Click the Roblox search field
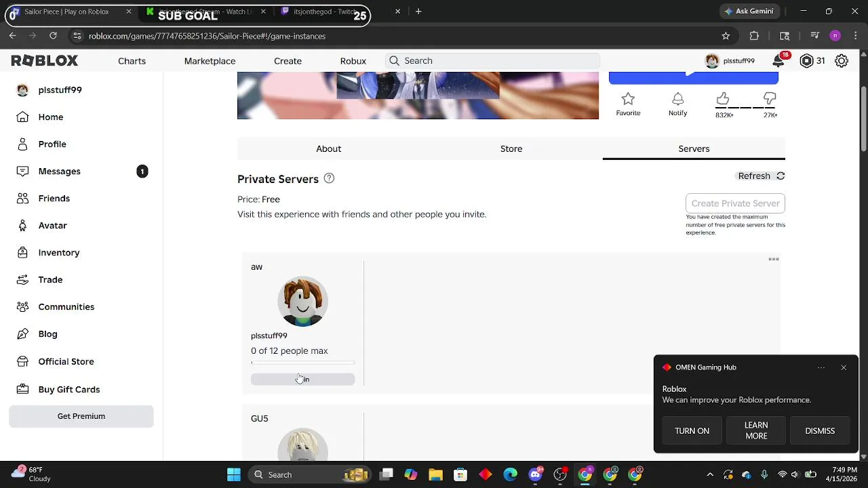 coord(492,61)
